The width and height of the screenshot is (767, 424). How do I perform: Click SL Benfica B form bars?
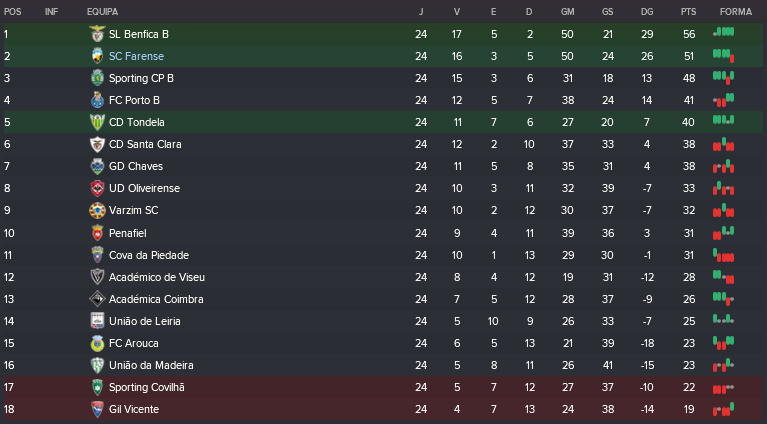tap(723, 33)
